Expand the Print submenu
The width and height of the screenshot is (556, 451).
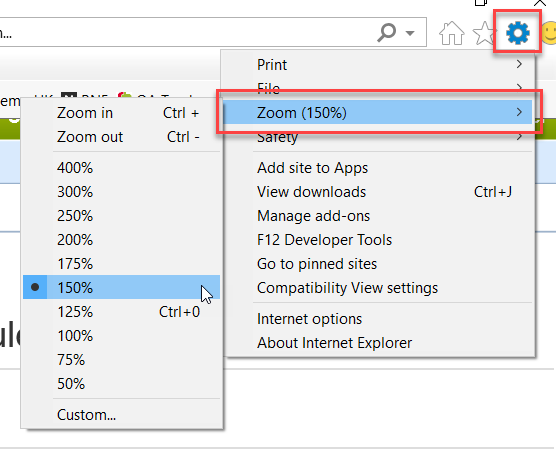[377, 65]
